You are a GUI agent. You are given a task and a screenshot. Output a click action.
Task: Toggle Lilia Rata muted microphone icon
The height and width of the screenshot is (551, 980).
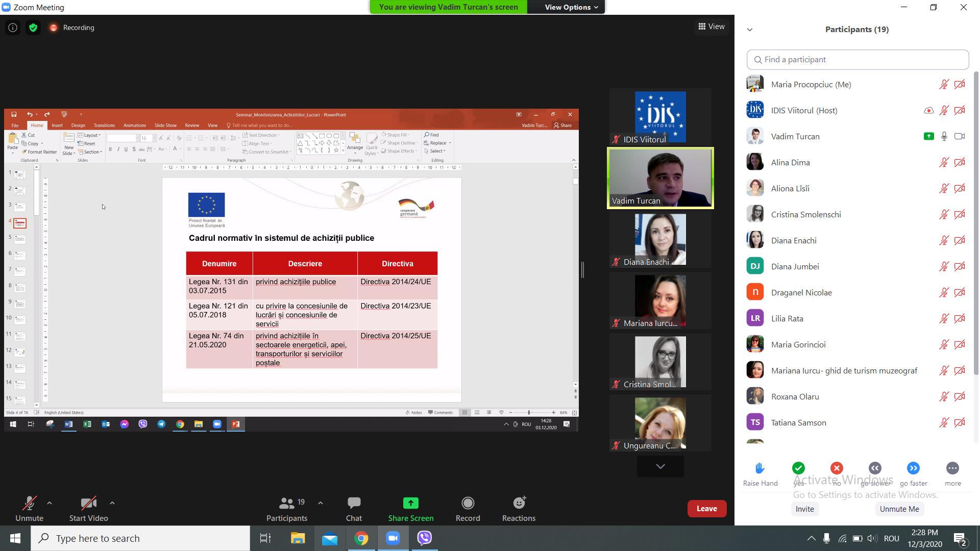point(944,318)
